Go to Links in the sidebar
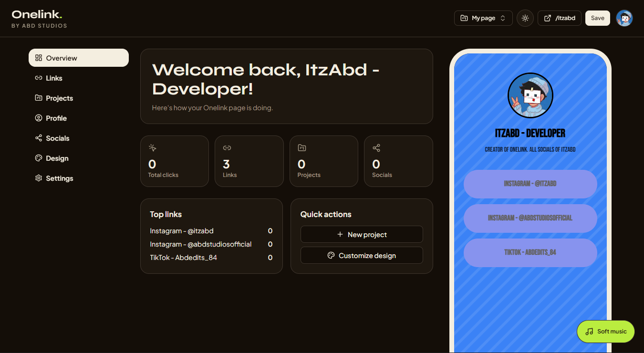The height and width of the screenshot is (353, 644). pyautogui.click(x=79, y=78)
